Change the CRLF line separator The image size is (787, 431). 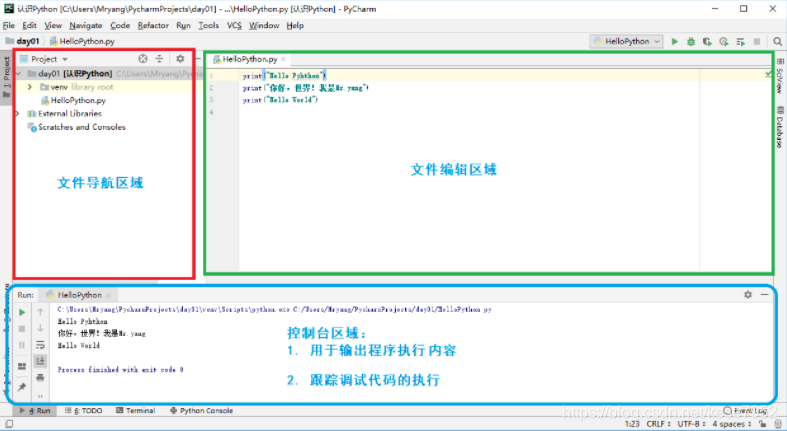tap(659, 424)
